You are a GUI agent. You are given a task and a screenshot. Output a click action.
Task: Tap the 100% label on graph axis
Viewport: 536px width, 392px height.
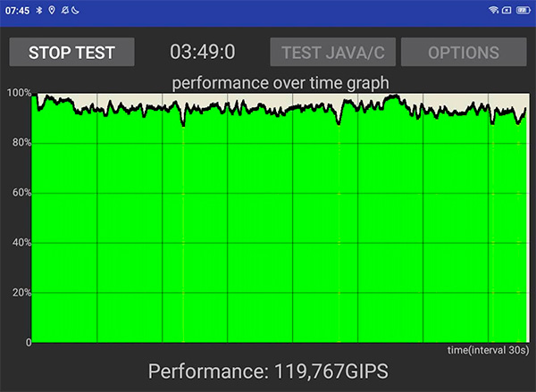(x=18, y=93)
